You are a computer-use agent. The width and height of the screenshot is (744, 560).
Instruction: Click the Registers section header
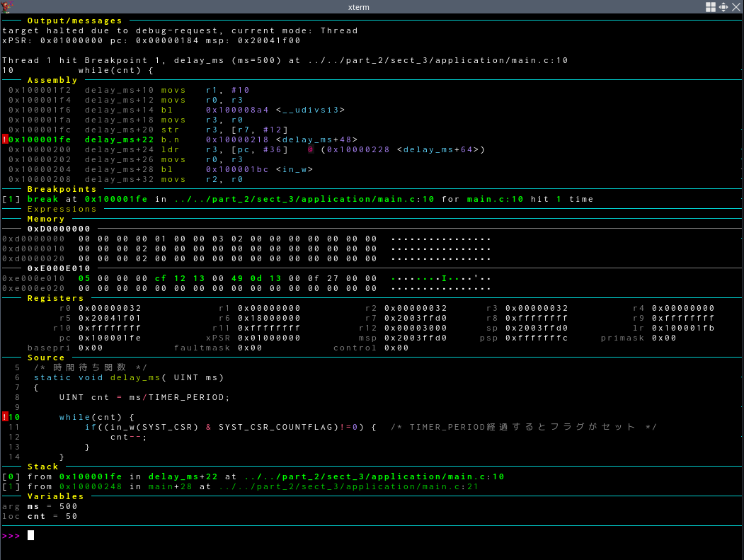(56, 299)
